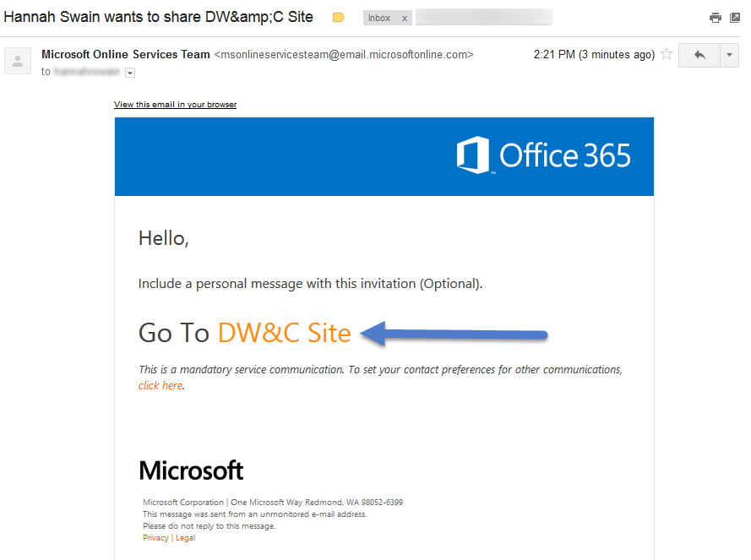Reply using the arrow button

coord(699,55)
